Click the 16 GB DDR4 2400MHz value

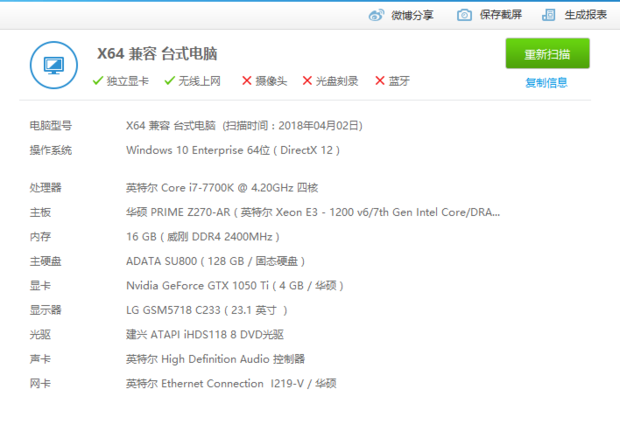point(203,237)
